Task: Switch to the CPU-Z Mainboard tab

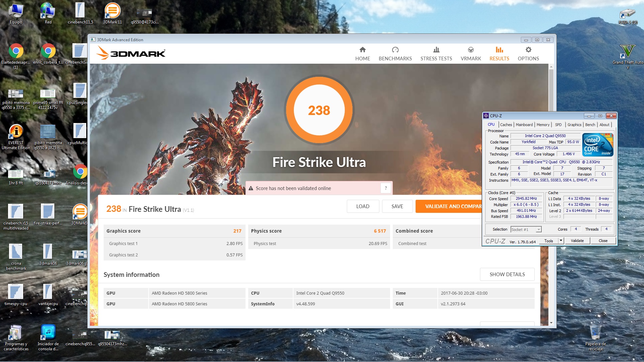Action: click(x=524, y=125)
